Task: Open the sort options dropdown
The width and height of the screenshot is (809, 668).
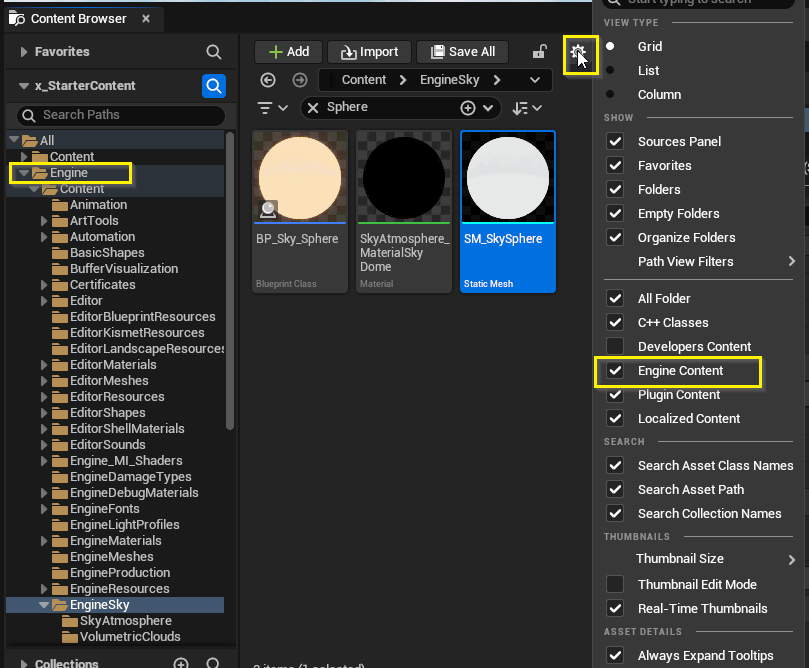Action: [527, 108]
